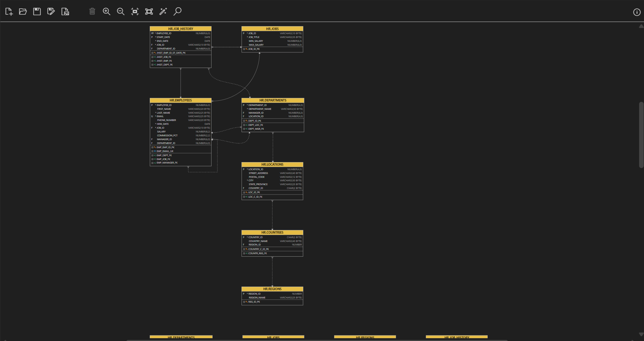Zoom in on the diagram
644x341 pixels.
click(106, 11)
